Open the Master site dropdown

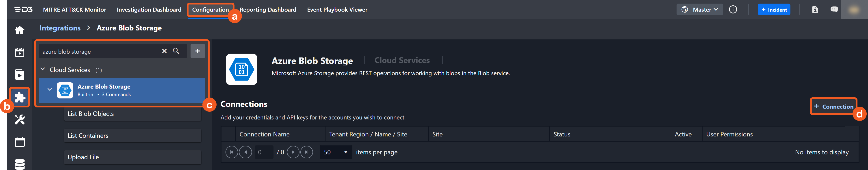pyautogui.click(x=699, y=9)
